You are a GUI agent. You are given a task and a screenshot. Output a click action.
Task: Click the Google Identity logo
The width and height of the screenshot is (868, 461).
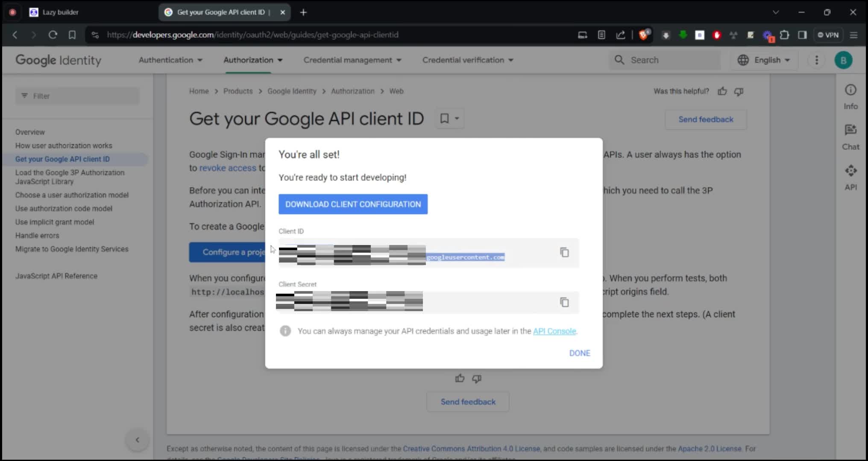tap(59, 60)
